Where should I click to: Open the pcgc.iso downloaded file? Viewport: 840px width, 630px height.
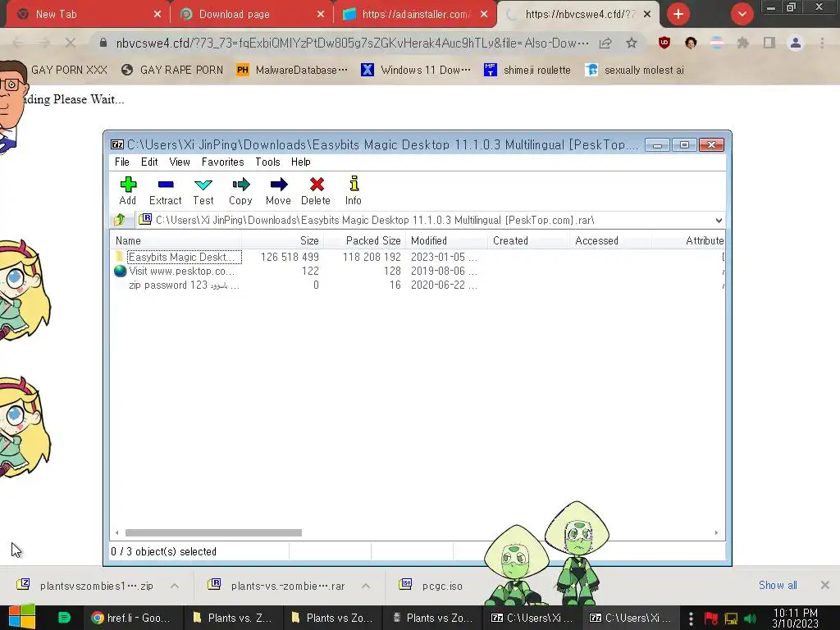tap(431, 586)
